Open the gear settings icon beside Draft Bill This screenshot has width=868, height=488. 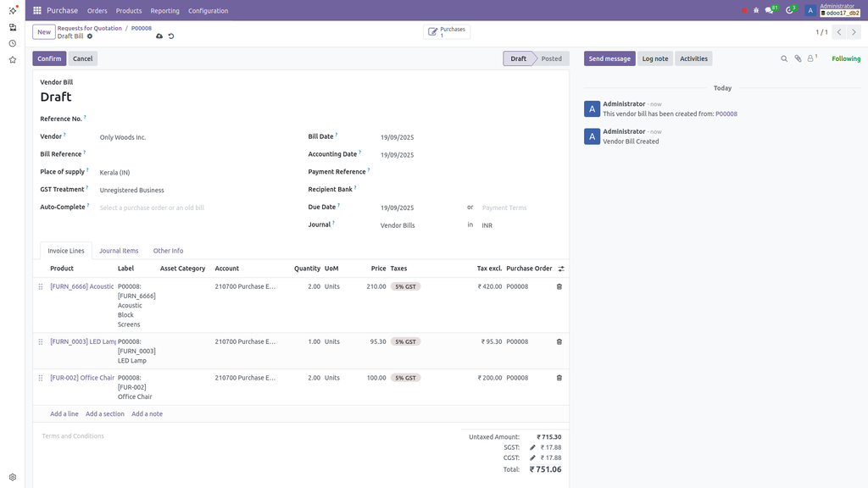tap(90, 36)
